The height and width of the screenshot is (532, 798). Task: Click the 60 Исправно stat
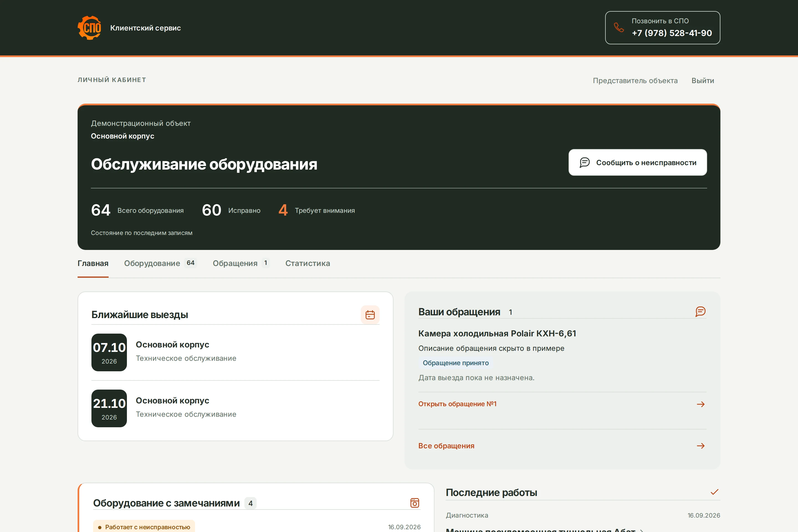click(x=231, y=210)
